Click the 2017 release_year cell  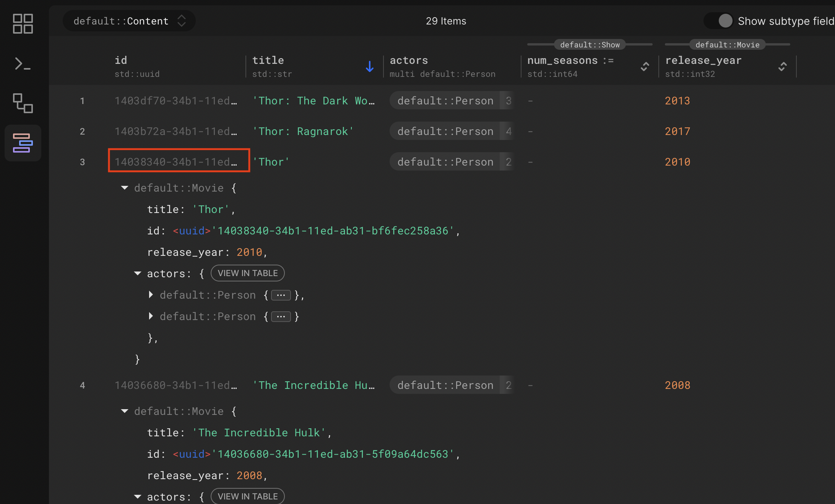tap(677, 131)
